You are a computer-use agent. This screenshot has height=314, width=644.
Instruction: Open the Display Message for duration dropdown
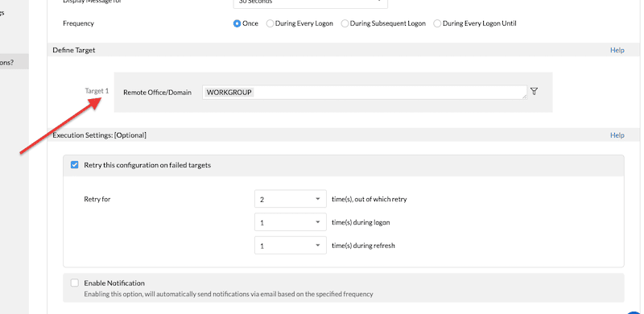click(311, 3)
